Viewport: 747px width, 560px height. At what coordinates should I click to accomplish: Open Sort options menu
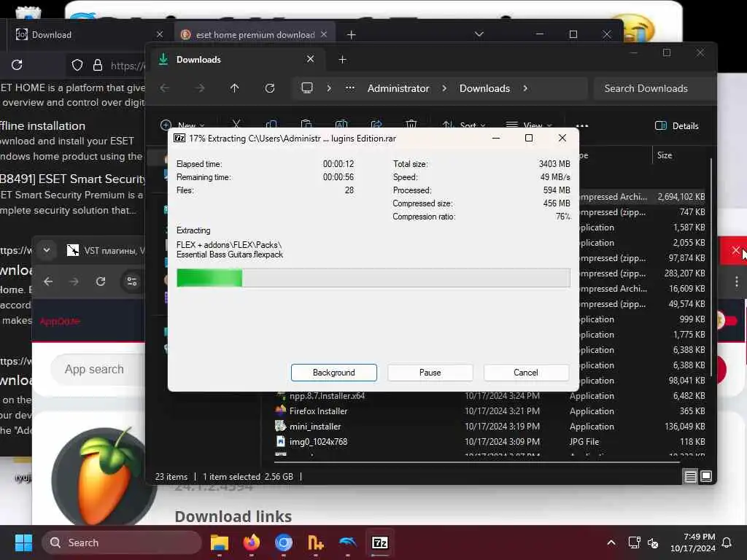coord(463,125)
